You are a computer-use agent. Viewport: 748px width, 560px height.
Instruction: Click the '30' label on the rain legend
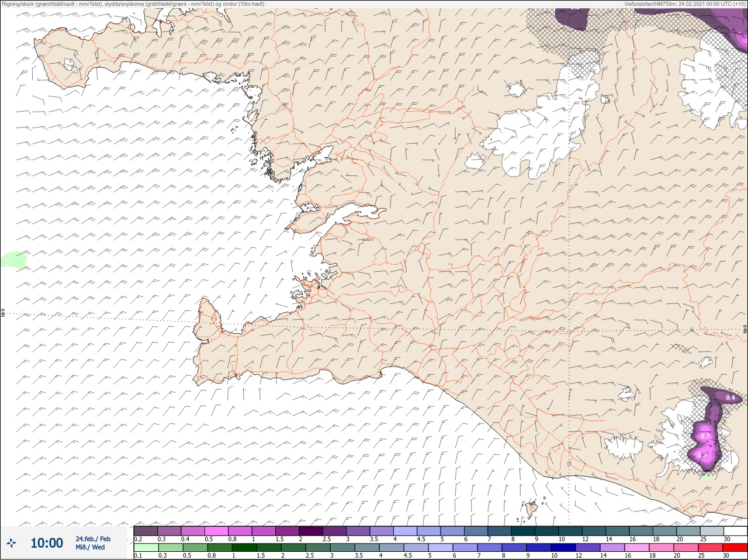(727, 556)
